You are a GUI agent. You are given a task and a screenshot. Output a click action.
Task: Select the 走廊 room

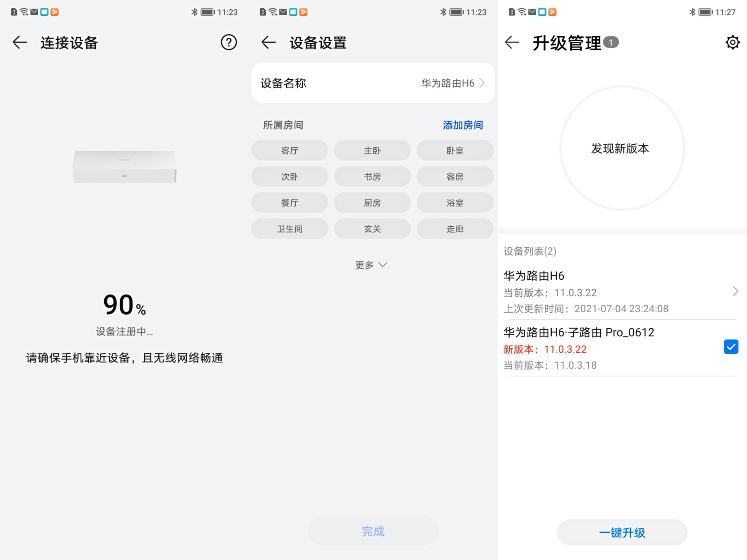pos(455,229)
